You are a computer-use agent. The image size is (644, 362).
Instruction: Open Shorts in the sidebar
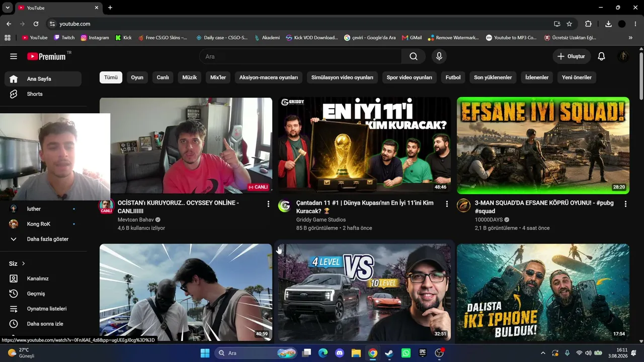point(43,94)
